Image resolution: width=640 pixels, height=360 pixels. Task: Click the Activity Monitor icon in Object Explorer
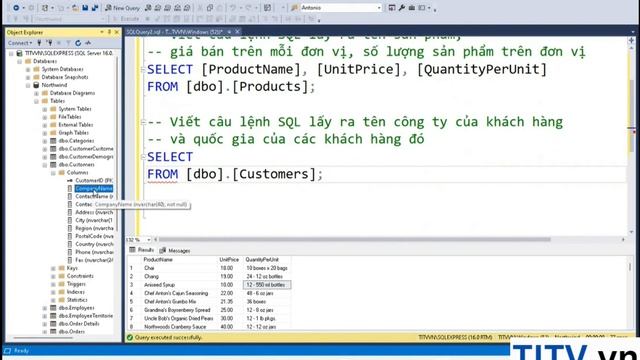(x=88, y=43)
